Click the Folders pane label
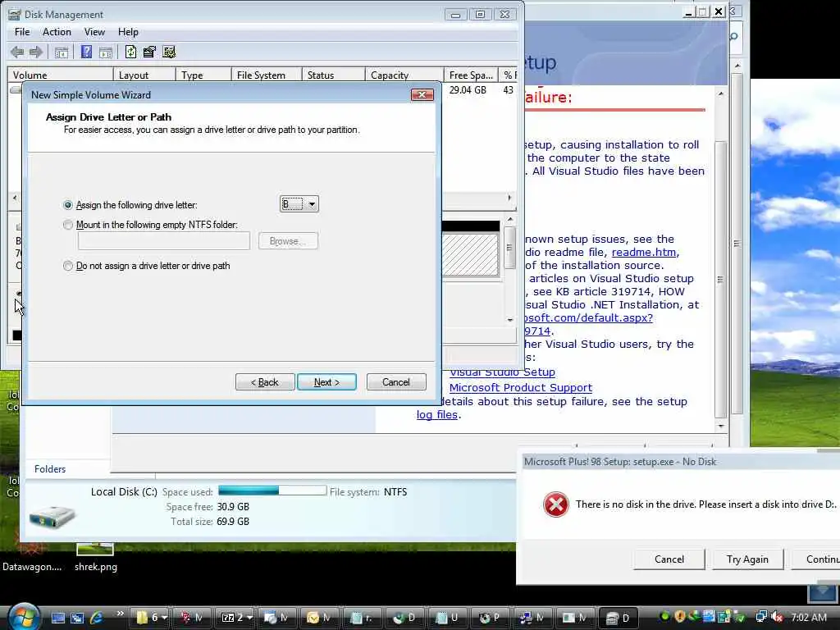The width and height of the screenshot is (840, 630). pyautogui.click(x=50, y=469)
